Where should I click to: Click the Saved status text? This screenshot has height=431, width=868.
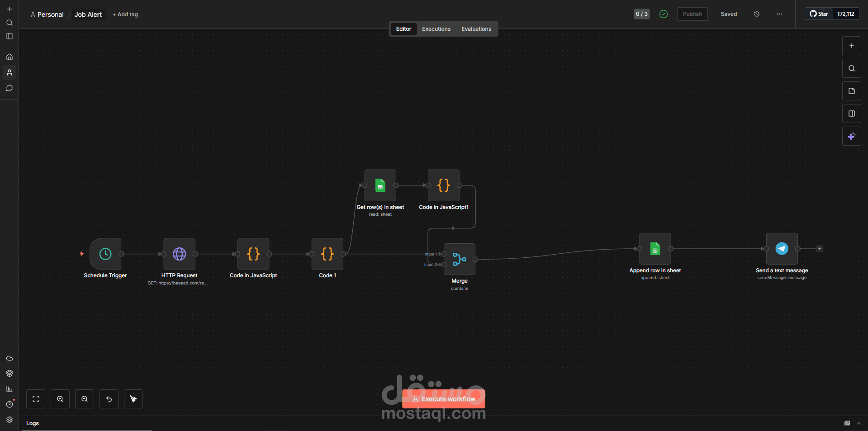click(729, 14)
